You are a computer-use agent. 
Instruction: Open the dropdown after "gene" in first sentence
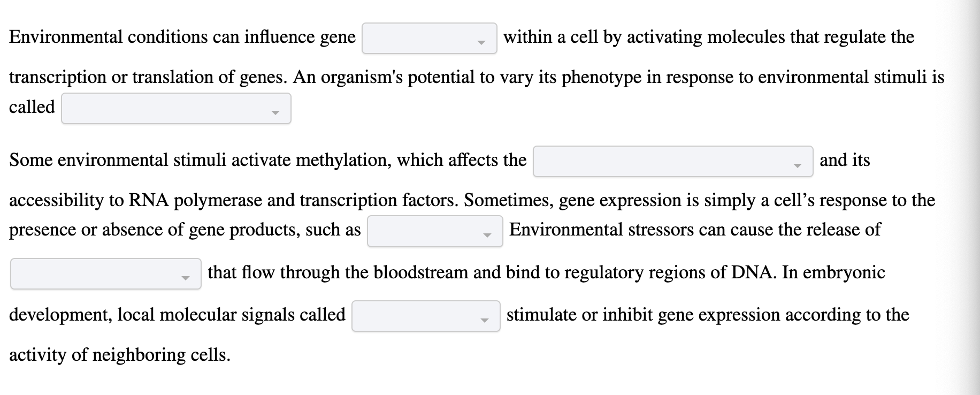click(x=429, y=38)
